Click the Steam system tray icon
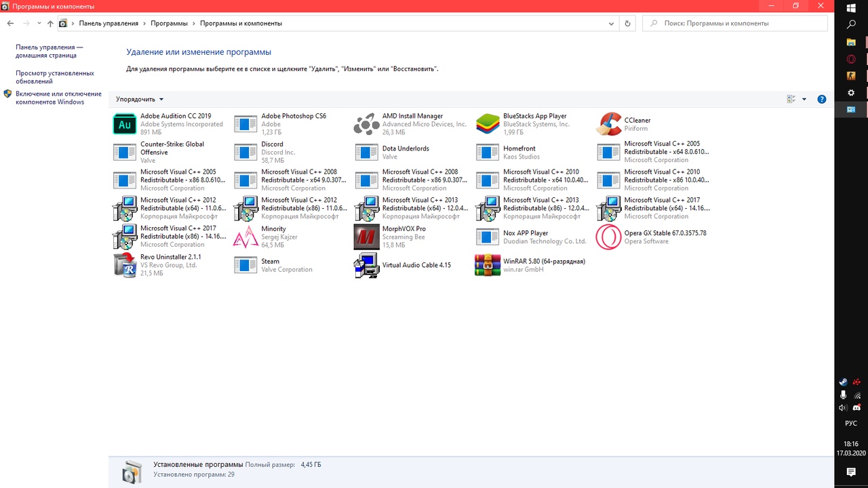This screenshot has height=488, width=868. [x=844, y=382]
